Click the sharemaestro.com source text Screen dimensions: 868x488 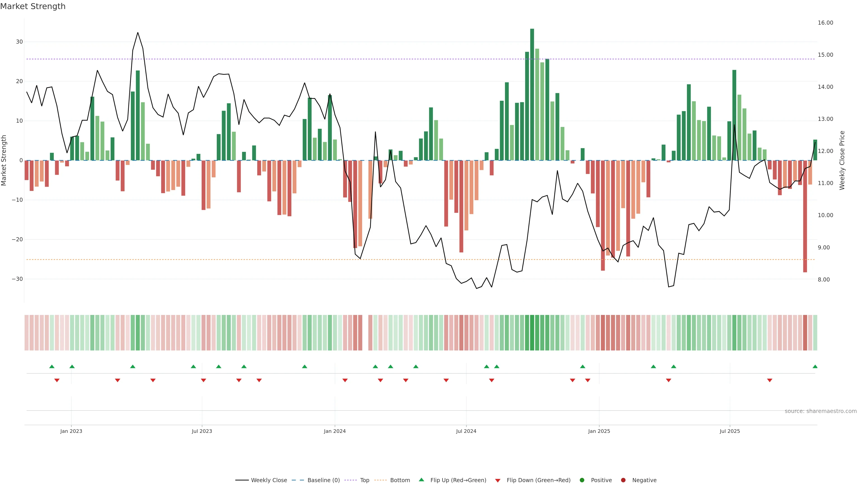[821, 411]
